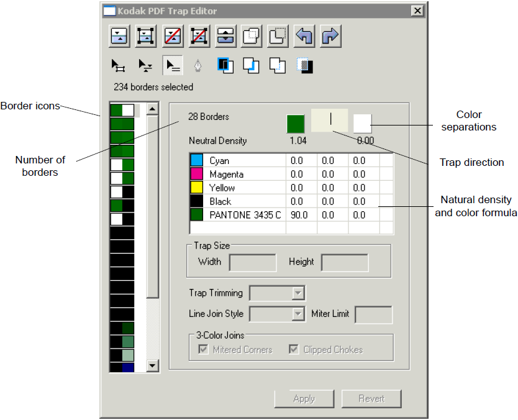Click the first trap icon in top toolbar
The image size is (518, 420).
119,36
